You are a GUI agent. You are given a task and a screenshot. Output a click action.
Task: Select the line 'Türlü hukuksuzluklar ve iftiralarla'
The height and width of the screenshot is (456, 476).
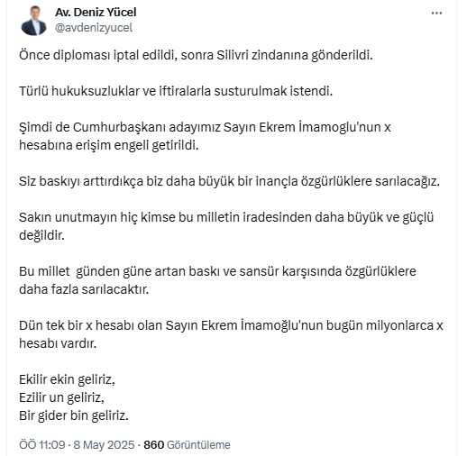pyautogui.click(x=176, y=91)
